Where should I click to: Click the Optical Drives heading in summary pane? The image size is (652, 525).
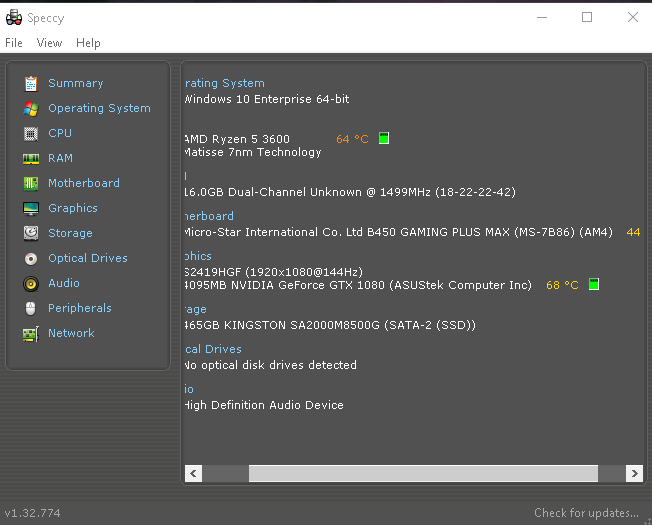tap(213, 349)
